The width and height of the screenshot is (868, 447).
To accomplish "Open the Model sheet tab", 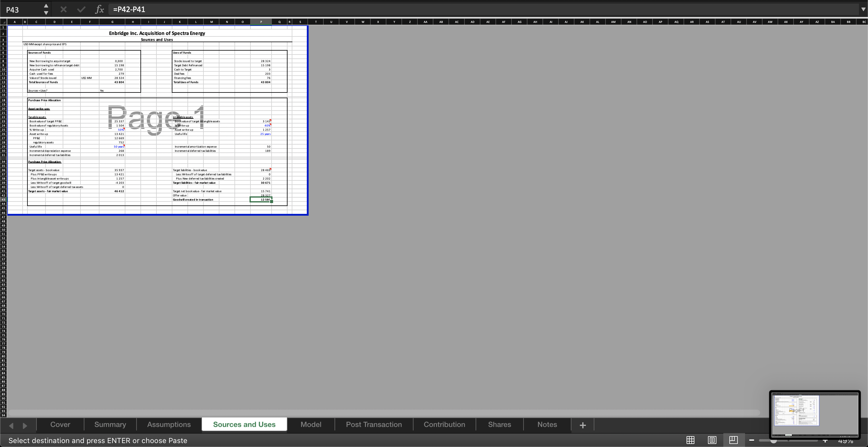I will [x=311, y=424].
